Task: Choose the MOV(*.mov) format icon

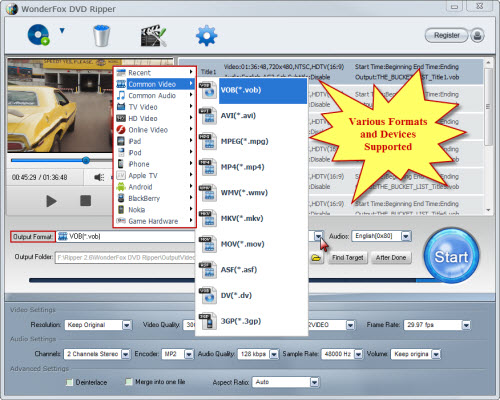Action: pyautogui.click(x=208, y=244)
